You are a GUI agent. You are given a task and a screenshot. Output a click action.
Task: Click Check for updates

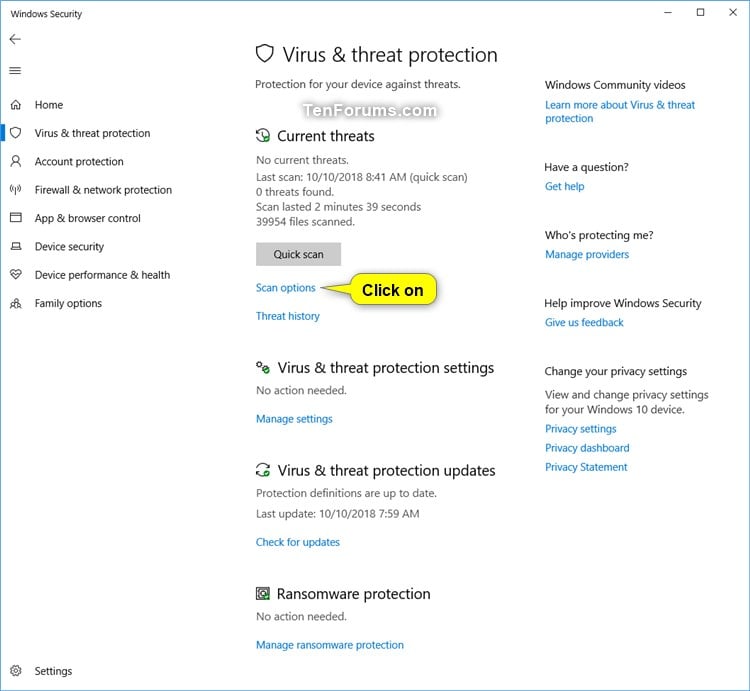click(298, 542)
